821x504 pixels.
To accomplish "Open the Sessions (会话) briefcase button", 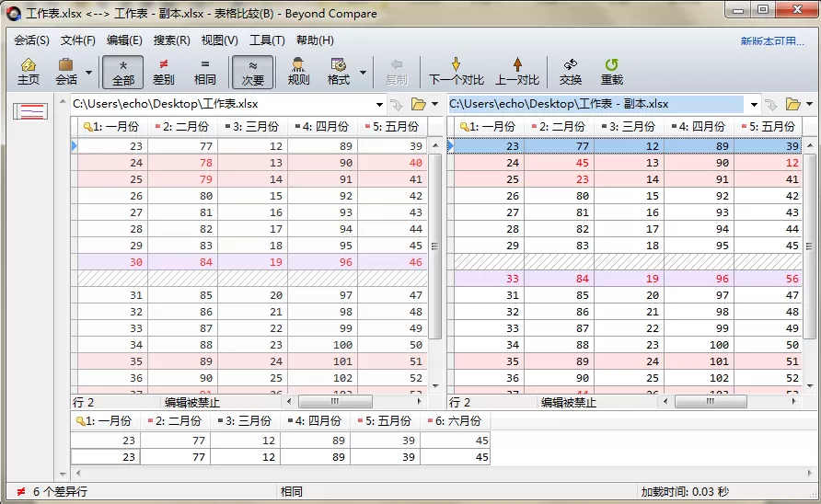I will [66, 72].
